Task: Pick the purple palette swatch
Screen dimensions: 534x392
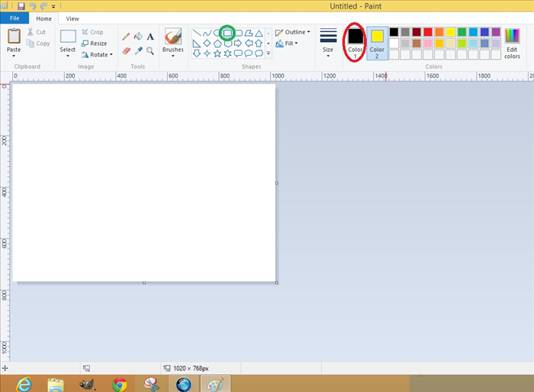Action: pyautogui.click(x=496, y=32)
